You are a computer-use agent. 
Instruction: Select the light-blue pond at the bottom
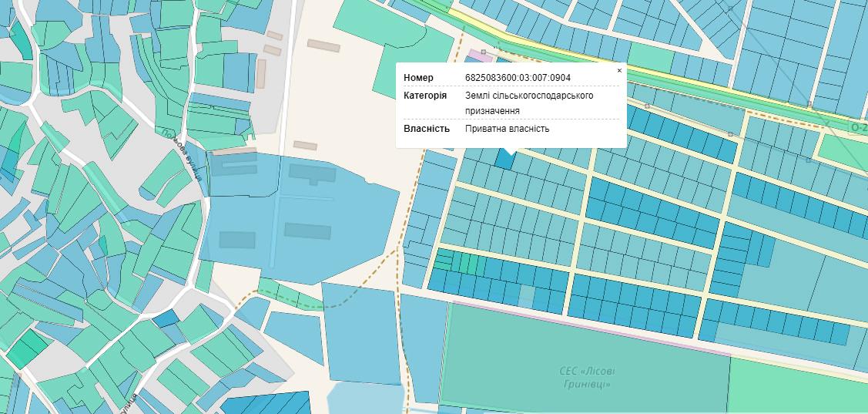tap(364, 399)
